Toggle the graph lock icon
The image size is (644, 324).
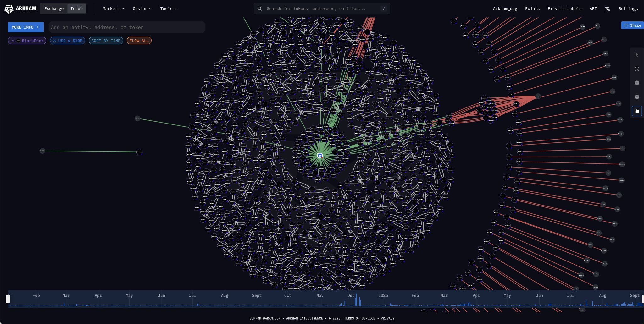[637, 111]
